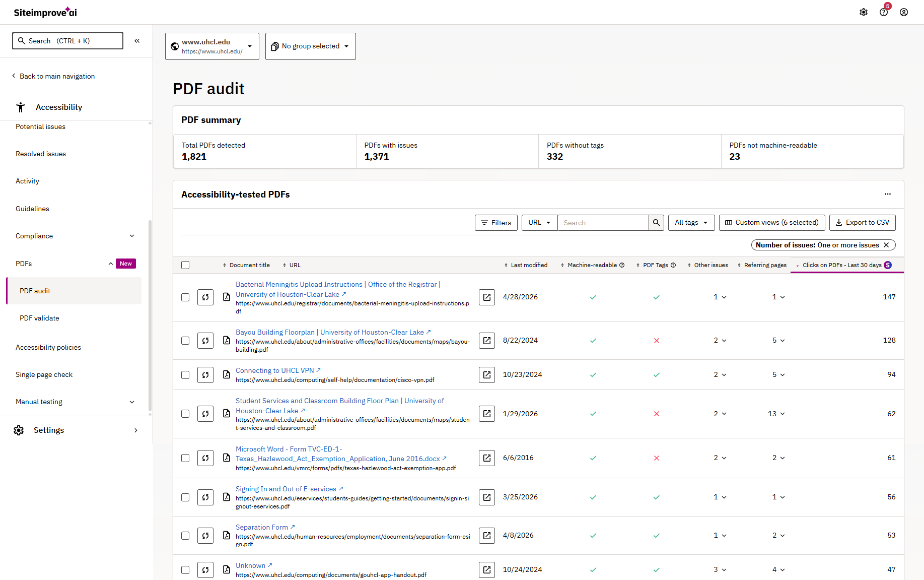
Task: Recheck the Bacterial Meningitis Upload Instructions PDF
Action: tap(205, 297)
